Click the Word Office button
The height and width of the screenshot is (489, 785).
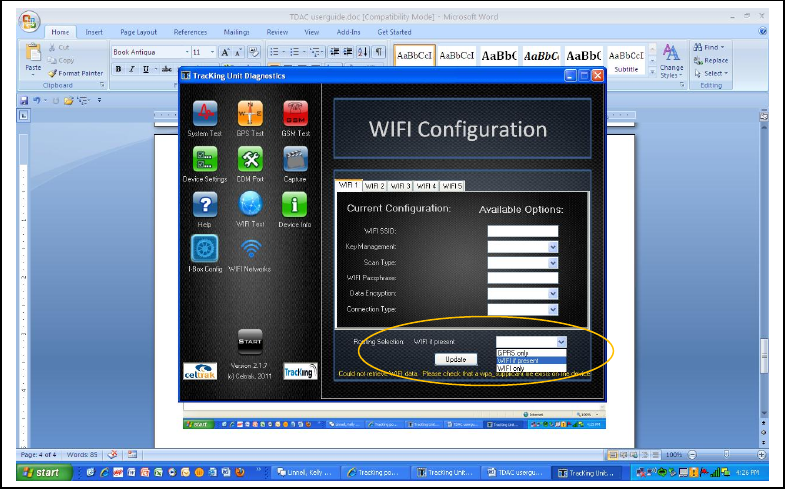coord(30,22)
